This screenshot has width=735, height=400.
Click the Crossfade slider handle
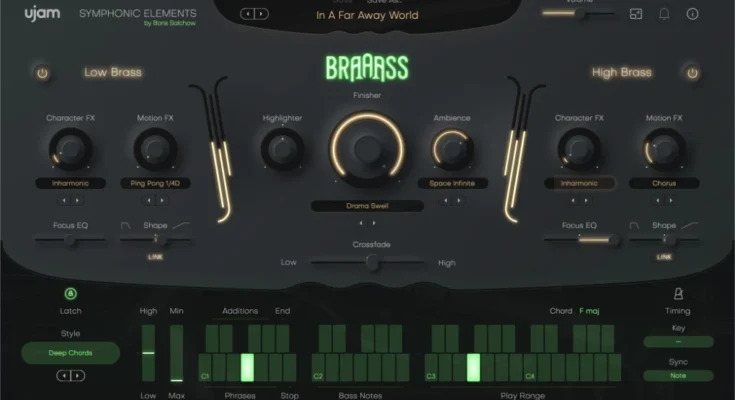tap(372, 262)
